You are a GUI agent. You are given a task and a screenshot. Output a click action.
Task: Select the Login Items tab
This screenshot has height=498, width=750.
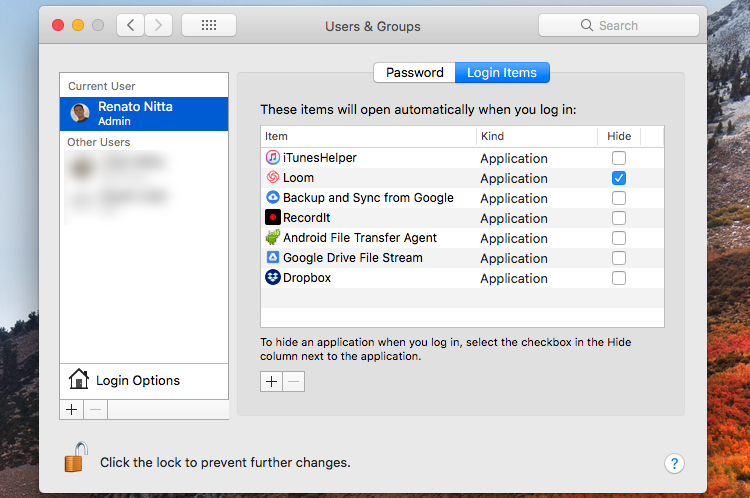502,73
